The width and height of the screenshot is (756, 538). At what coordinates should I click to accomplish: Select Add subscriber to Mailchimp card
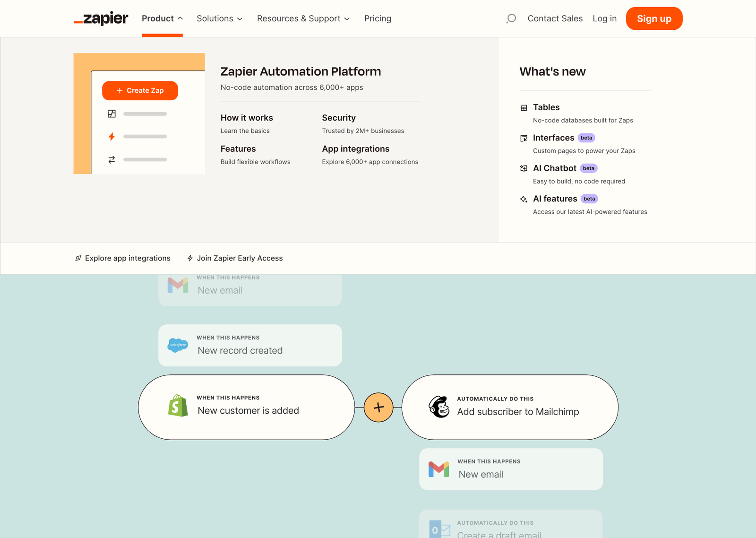pyautogui.click(x=510, y=408)
